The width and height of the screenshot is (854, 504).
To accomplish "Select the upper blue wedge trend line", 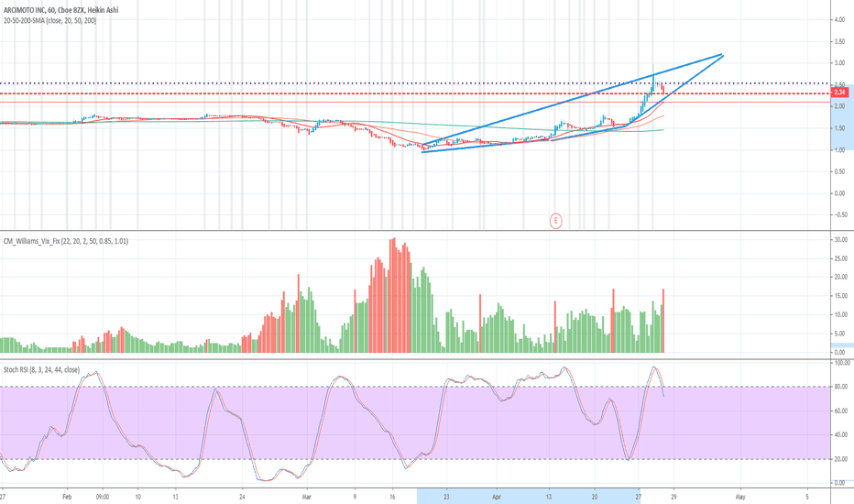I will point(572,100).
